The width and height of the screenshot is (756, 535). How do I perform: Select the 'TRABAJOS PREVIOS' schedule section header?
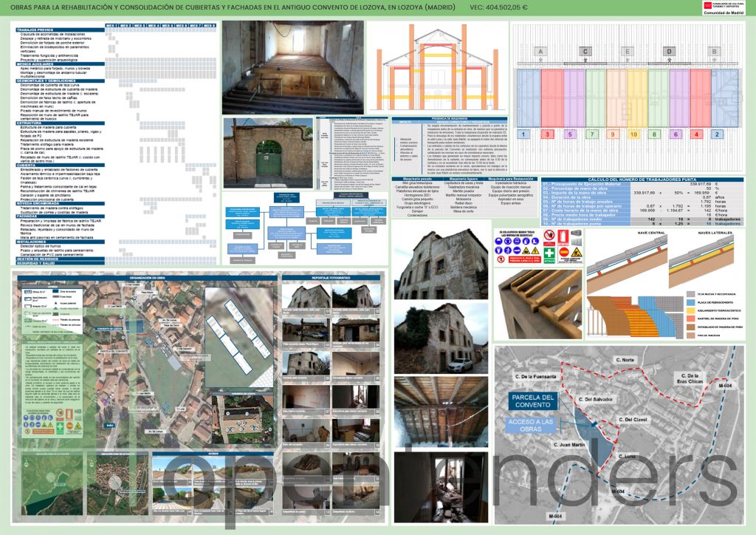(60, 30)
